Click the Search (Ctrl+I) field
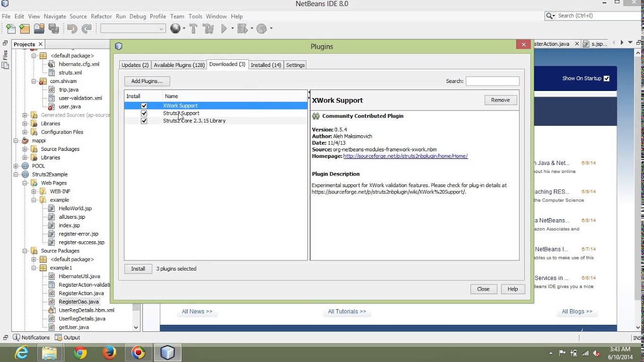The image size is (644, 362). (x=593, y=16)
